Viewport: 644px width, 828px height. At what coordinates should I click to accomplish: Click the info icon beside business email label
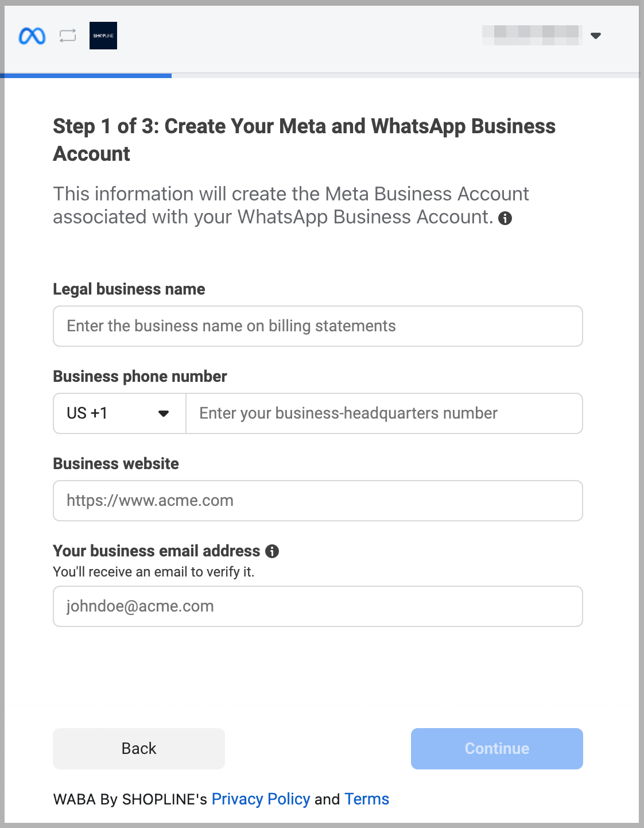click(273, 551)
